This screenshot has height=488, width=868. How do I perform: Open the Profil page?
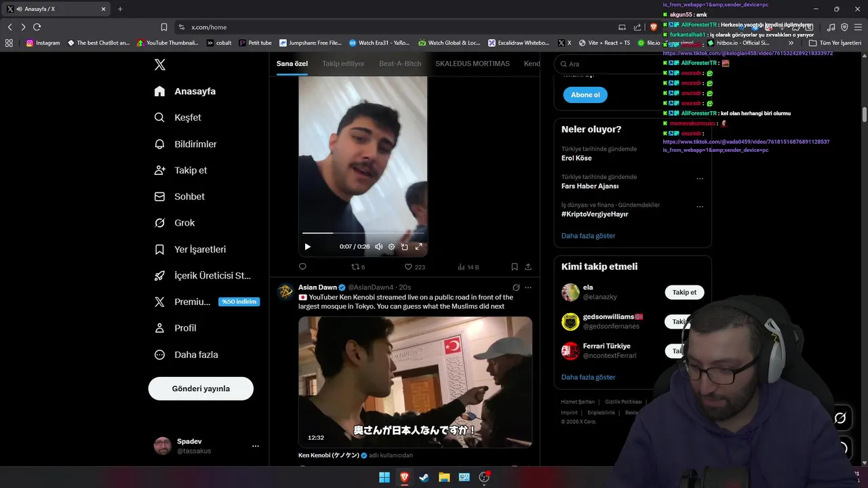click(176, 328)
